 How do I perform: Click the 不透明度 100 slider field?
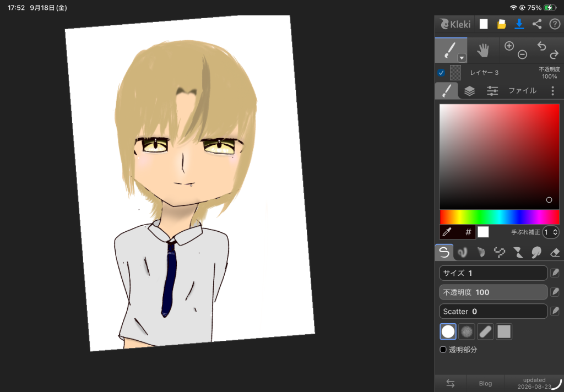point(493,292)
